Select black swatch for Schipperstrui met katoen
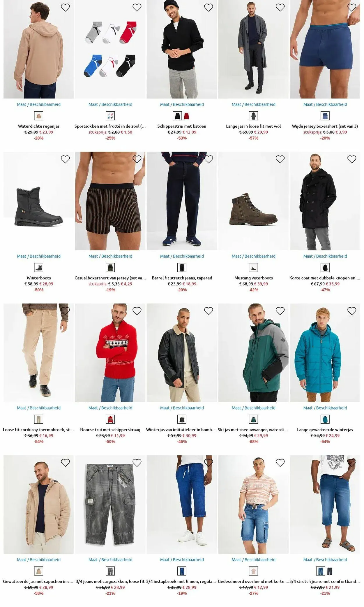The height and width of the screenshot is (607, 364). [177, 116]
